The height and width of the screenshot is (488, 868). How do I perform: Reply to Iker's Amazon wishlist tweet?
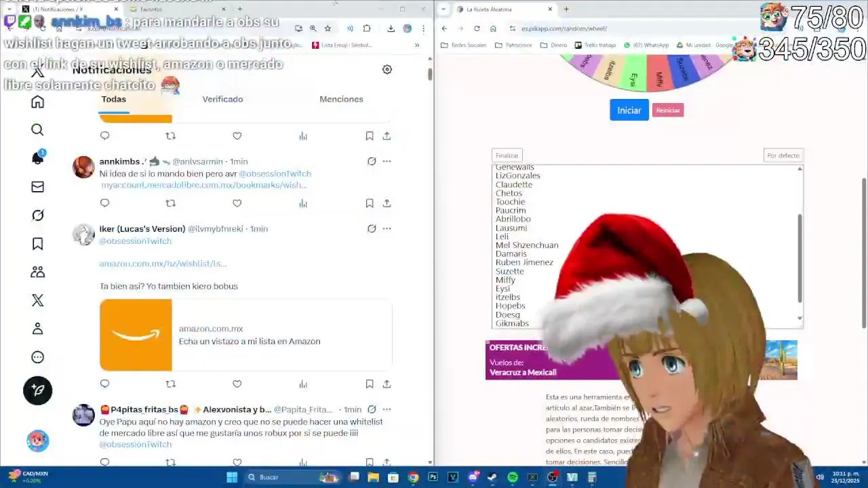(x=104, y=384)
